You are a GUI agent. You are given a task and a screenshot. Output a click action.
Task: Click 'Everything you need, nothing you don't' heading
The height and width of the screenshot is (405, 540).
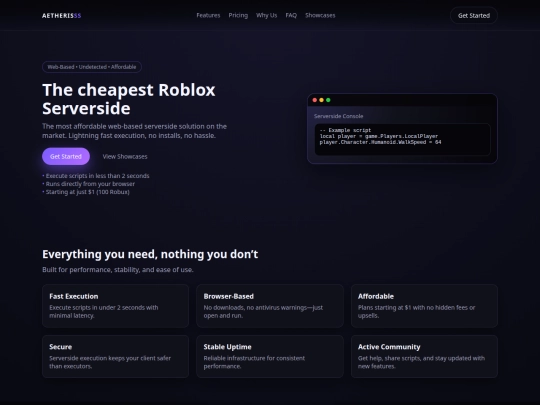pyautogui.click(x=150, y=254)
